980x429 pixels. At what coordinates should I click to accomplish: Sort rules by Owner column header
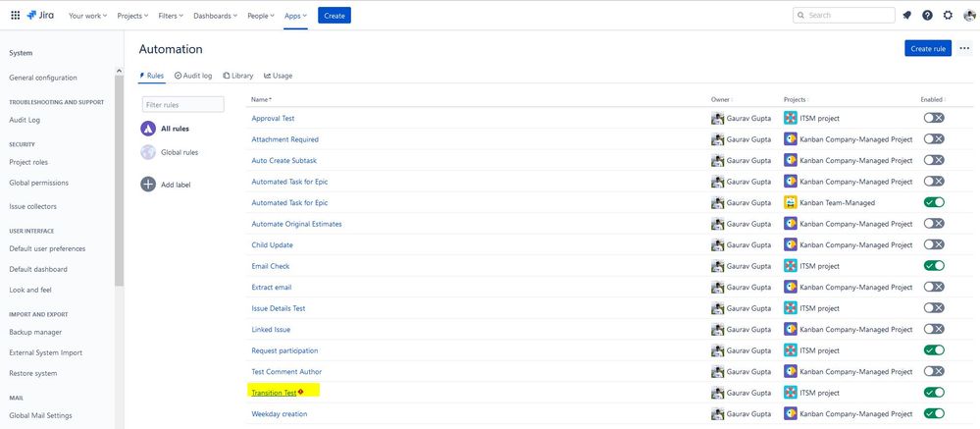[x=721, y=99]
